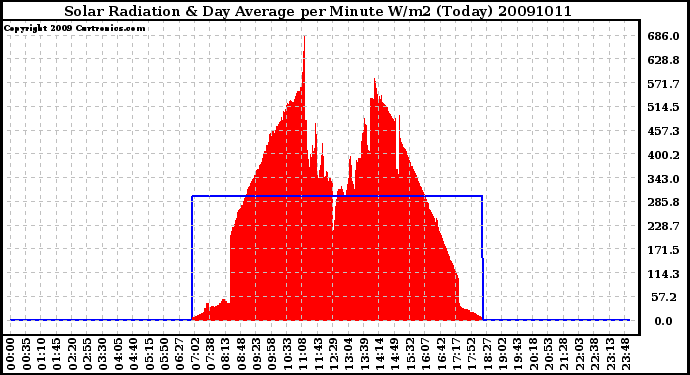Click the 57.2 y-axis value
Viewport: 690px width, 375px height.
pos(665,298)
